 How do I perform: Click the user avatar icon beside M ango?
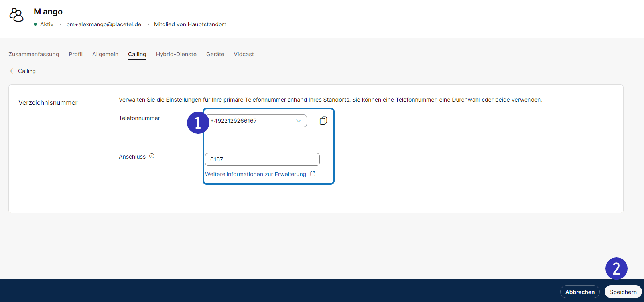pos(16,15)
